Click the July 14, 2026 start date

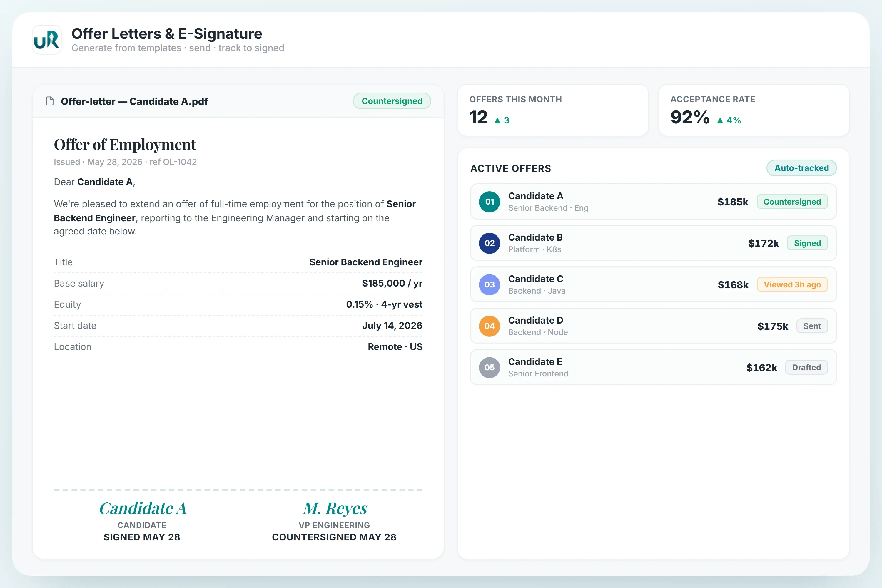click(x=392, y=326)
